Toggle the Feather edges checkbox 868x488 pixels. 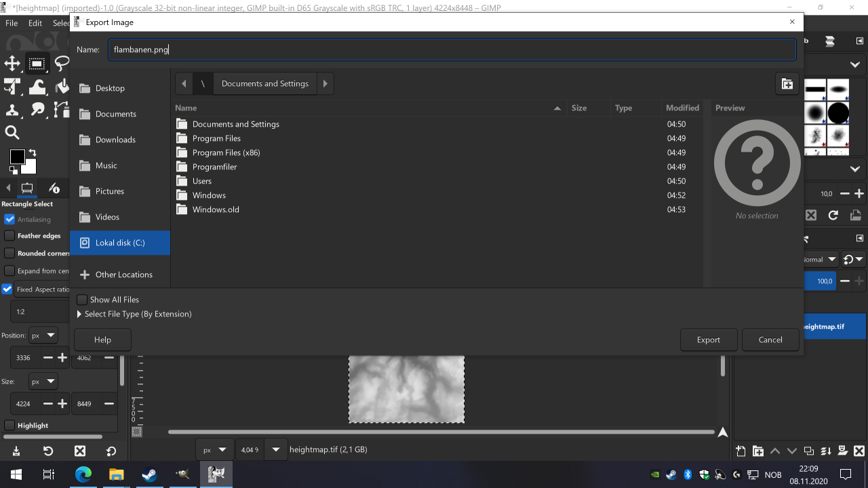point(9,236)
